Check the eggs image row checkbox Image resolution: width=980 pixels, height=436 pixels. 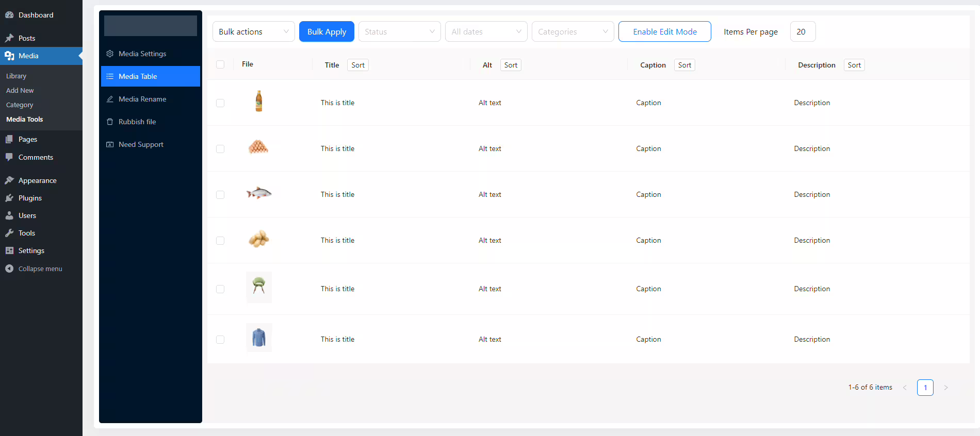tap(220, 149)
